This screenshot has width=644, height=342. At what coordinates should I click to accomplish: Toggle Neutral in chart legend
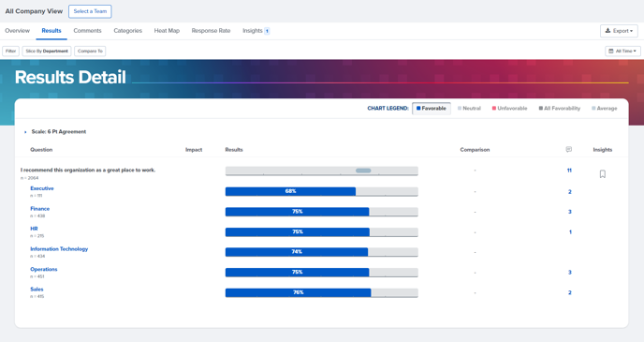(469, 109)
